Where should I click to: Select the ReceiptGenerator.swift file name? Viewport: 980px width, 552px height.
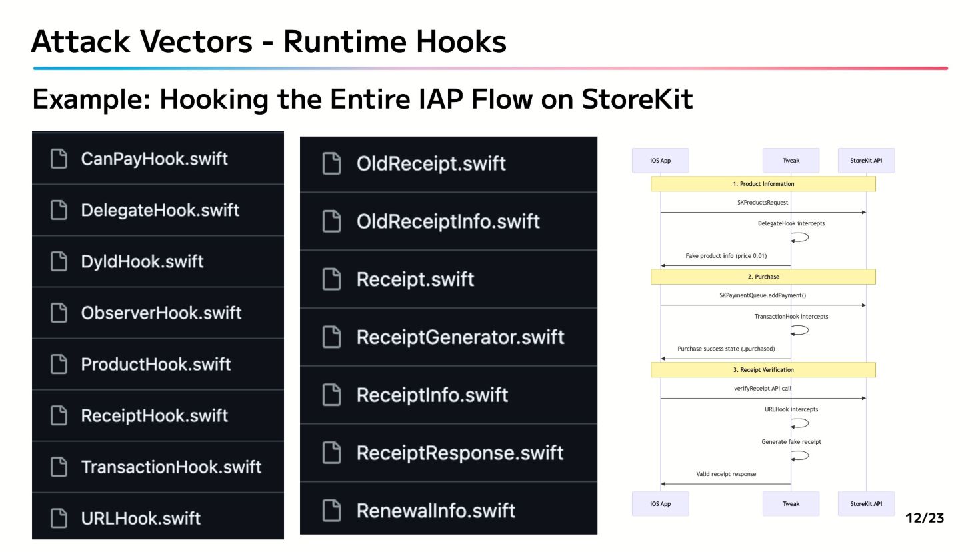(461, 337)
